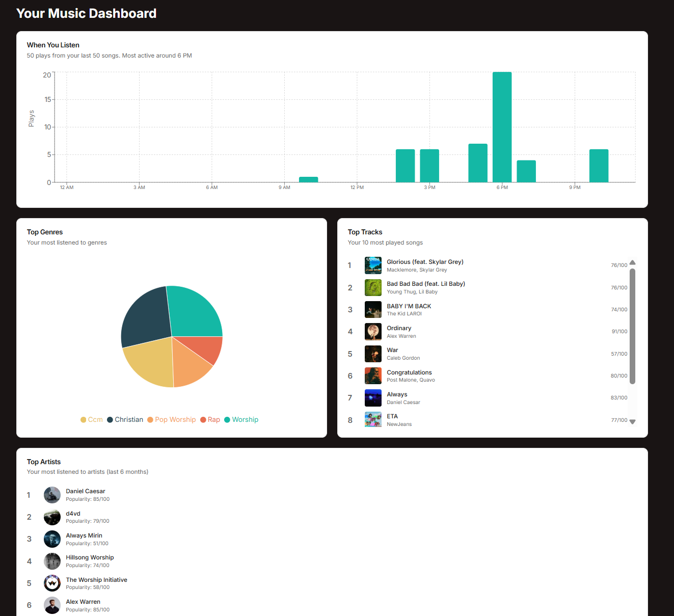Image resolution: width=674 pixels, height=616 pixels.
Task: Toggle the Pop Worship legend entry
Action: 172,420
